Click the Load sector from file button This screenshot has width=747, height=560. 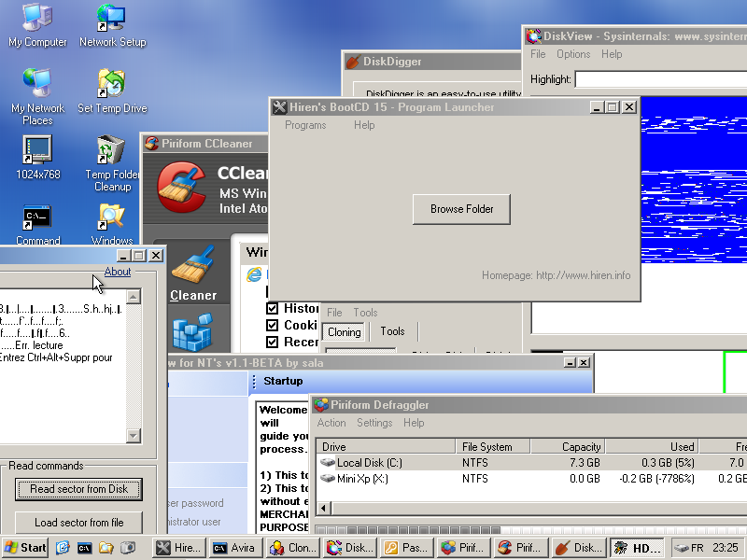pos(79,523)
